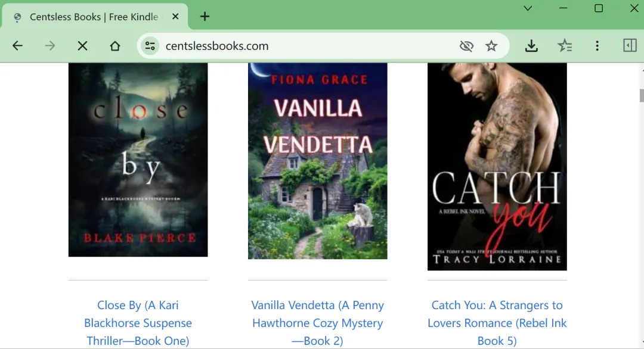Select the Centsless Books tab
The height and width of the screenshot is (349, 644).
pos(95,17)
